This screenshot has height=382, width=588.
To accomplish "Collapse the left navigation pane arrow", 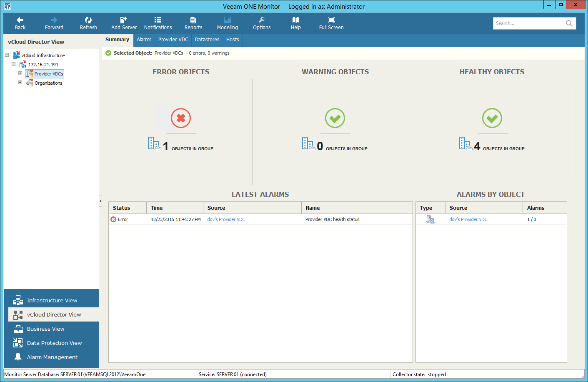I will click(100, 201).
